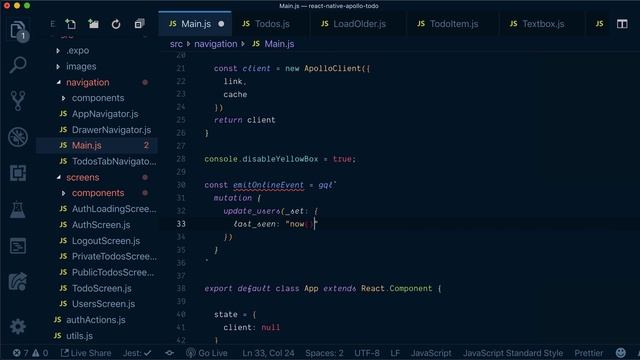Create a new folder in explorer

93,24
